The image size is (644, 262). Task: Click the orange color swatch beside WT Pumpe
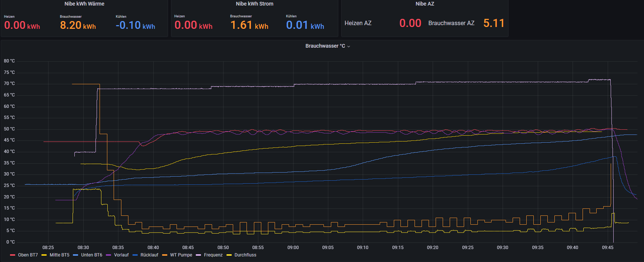click(x=165, y=255)
